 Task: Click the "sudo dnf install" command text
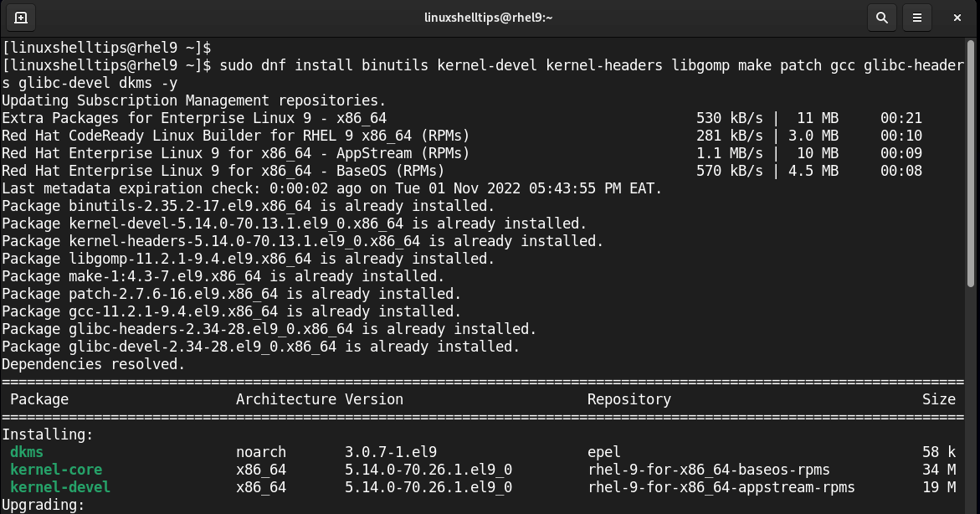coord(290,65)
